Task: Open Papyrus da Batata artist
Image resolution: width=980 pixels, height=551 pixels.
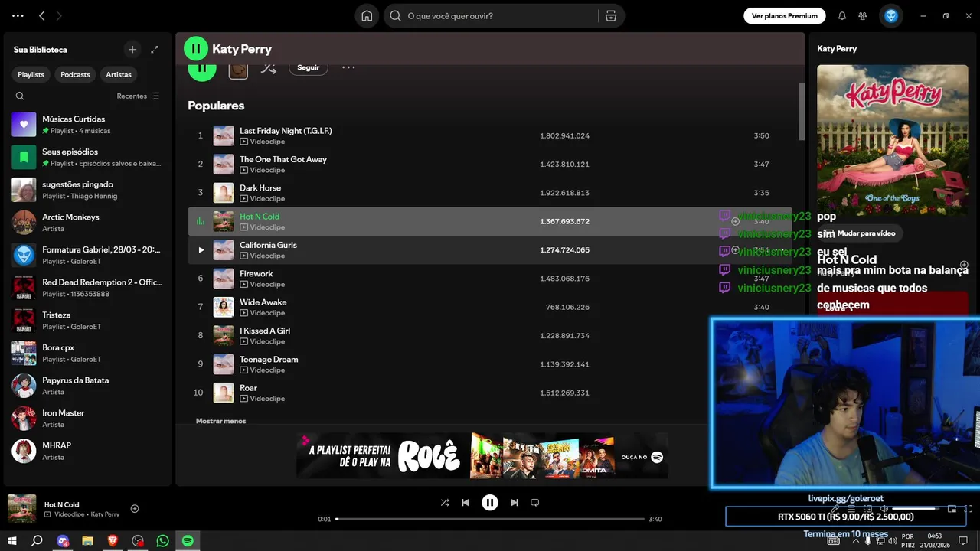Action: 87,386
